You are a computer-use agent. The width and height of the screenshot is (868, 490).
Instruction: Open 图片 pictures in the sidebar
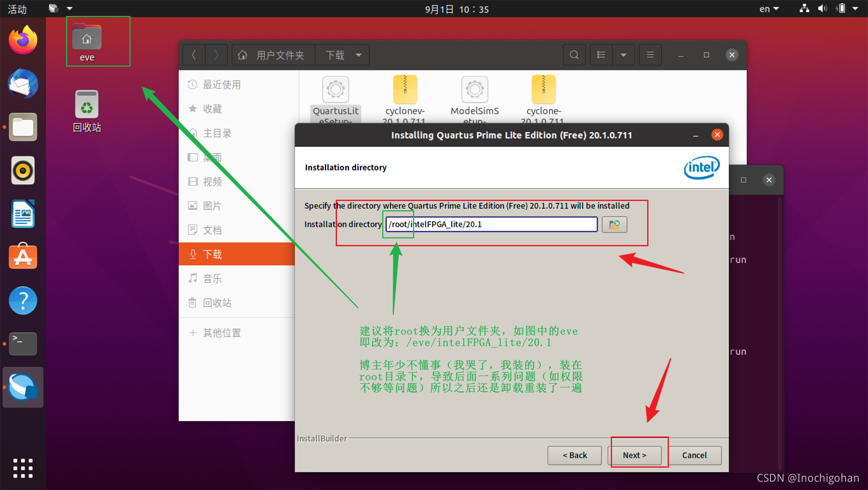pos(237,206)
